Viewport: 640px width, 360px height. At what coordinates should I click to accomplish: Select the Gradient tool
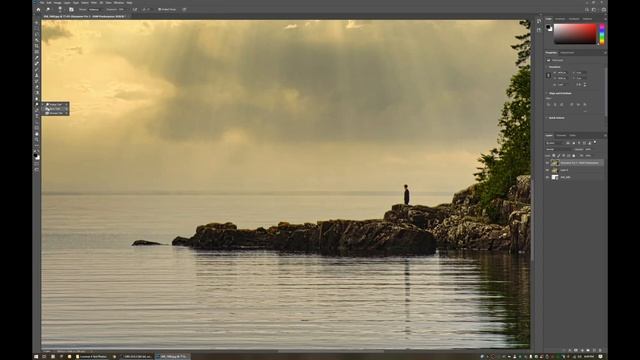click(37, 93)
